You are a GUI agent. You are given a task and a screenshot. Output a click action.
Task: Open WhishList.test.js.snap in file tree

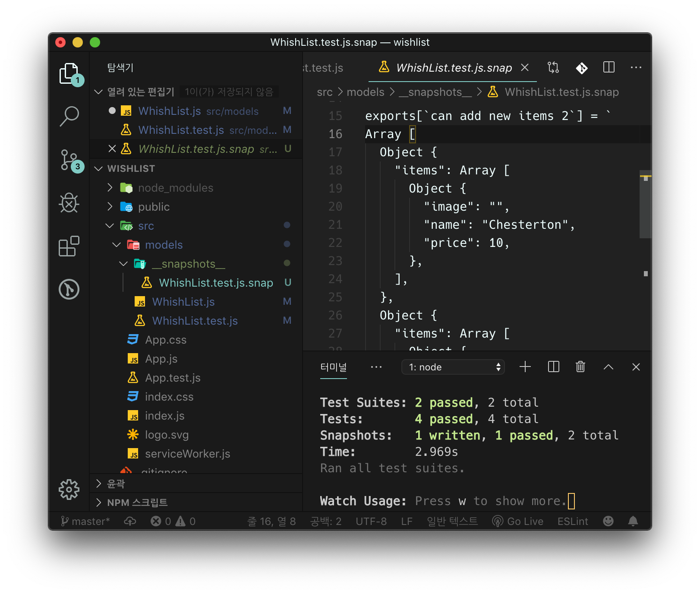[x=196, y=283]
